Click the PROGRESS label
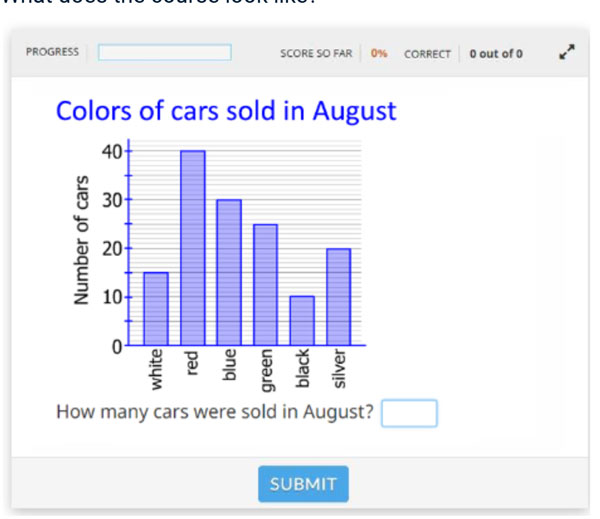 coord(52,52)
